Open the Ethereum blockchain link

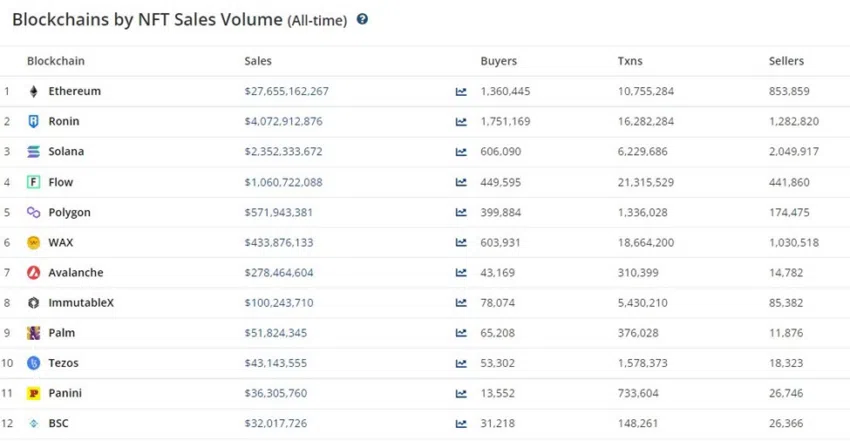75,91
